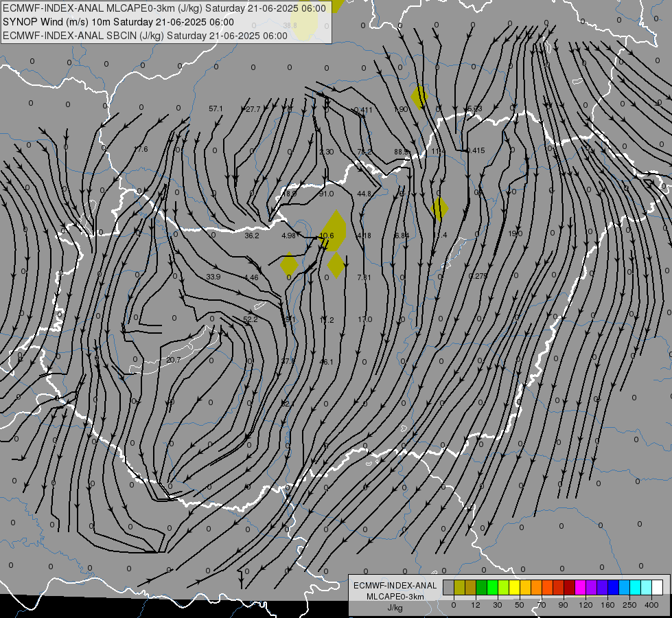
Task: Click the legend scale label 30
Action: (x=498, y=605)
